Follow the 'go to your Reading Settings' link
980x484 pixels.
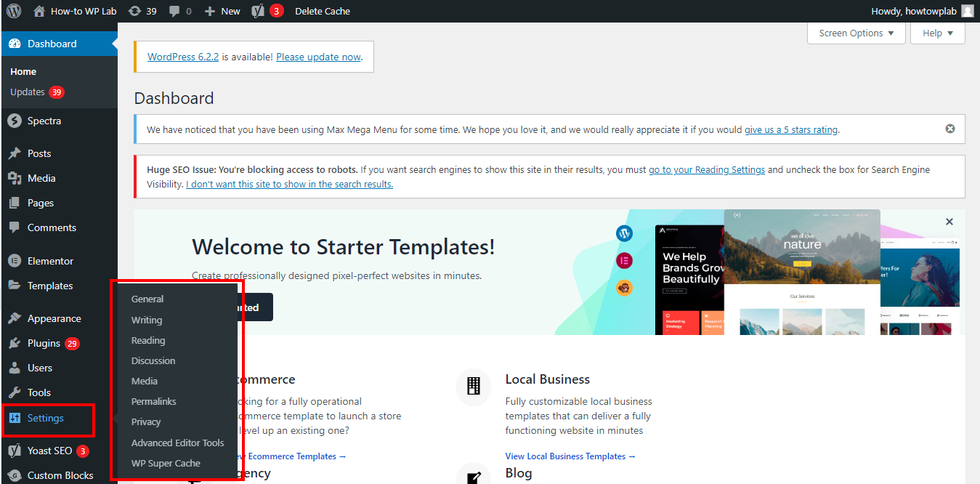pos(706,169)
